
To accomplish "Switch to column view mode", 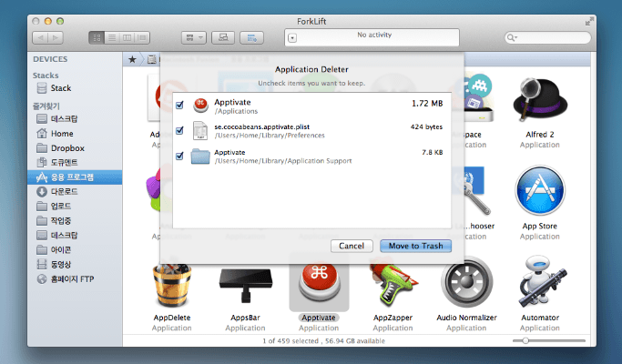I will pyautogui.click(x=127, y=38).
